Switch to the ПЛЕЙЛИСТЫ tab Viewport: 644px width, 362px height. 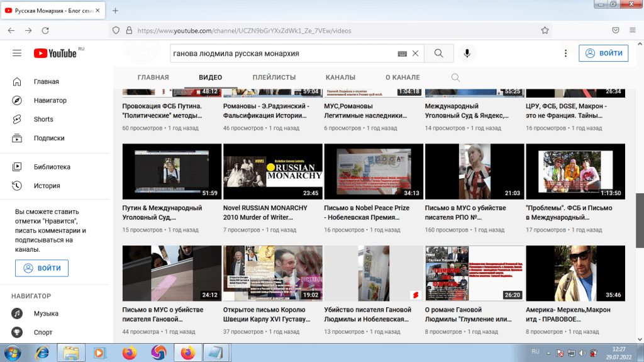(x=274, y=77)
